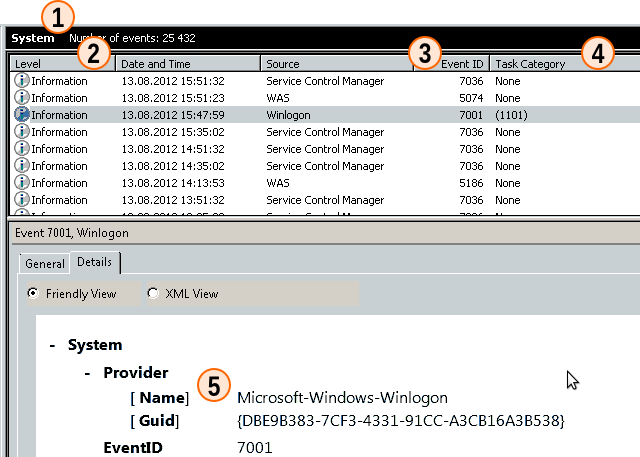Screen dimensions: 640x457
Task: Click event ID 5074 cell
Action: 471,98
